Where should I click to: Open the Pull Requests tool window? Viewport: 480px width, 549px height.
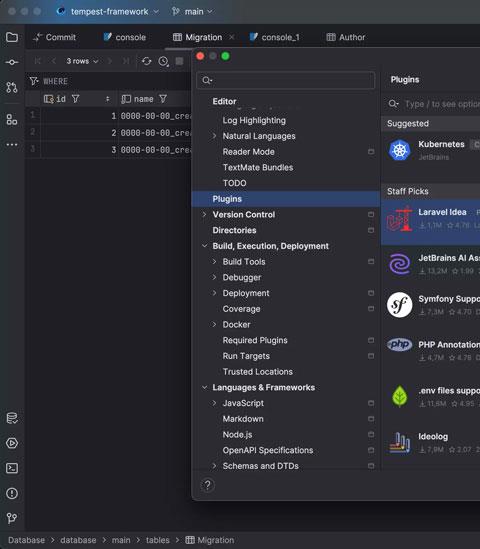coord(12,87)
